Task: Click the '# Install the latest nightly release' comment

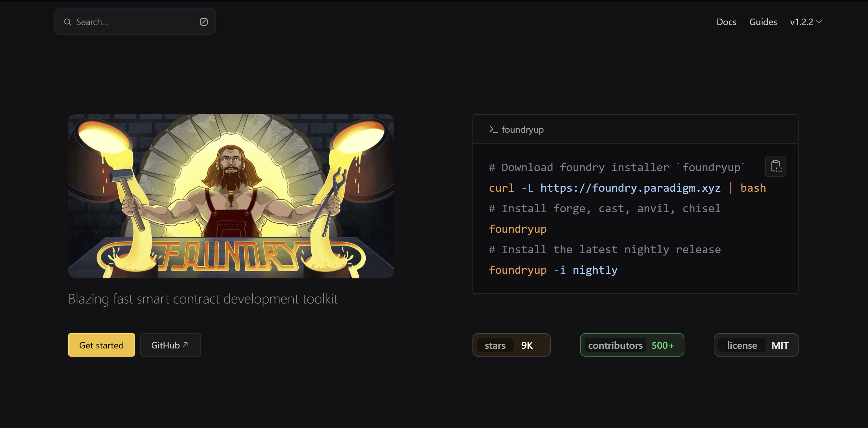Action: point(605,249)
